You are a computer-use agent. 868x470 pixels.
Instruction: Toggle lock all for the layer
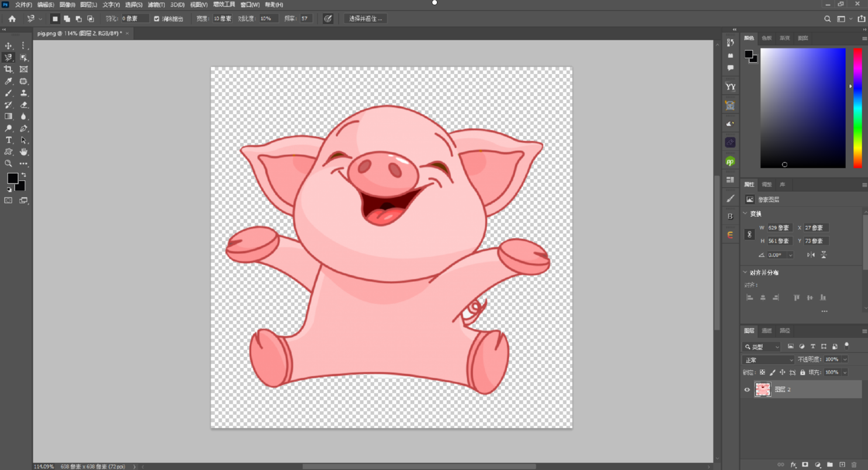coord(802,372)
